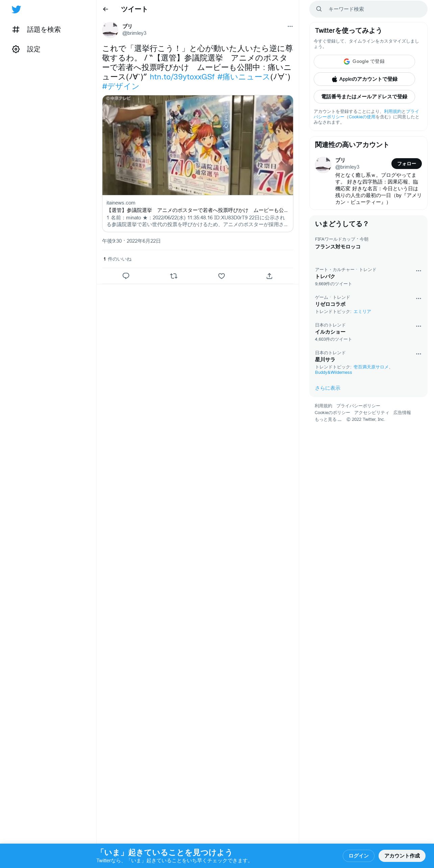Open tweet timestamp 午後9:30 2022年6月22日

coord(131,241)
